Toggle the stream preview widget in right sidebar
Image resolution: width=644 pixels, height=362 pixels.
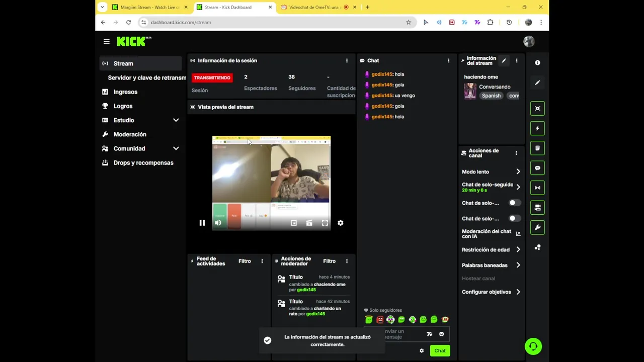(x=537, y=109)
